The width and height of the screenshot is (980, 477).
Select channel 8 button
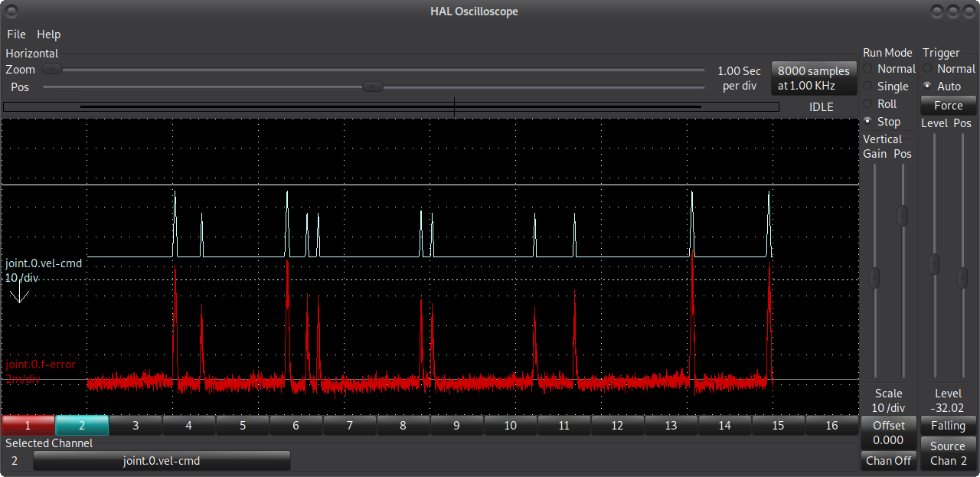(403, 425)
